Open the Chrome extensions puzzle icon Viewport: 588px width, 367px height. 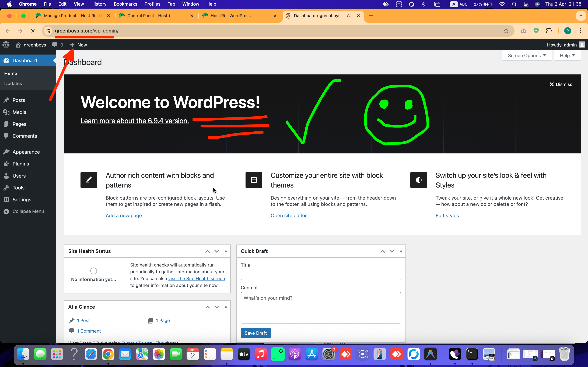(549, 31)
